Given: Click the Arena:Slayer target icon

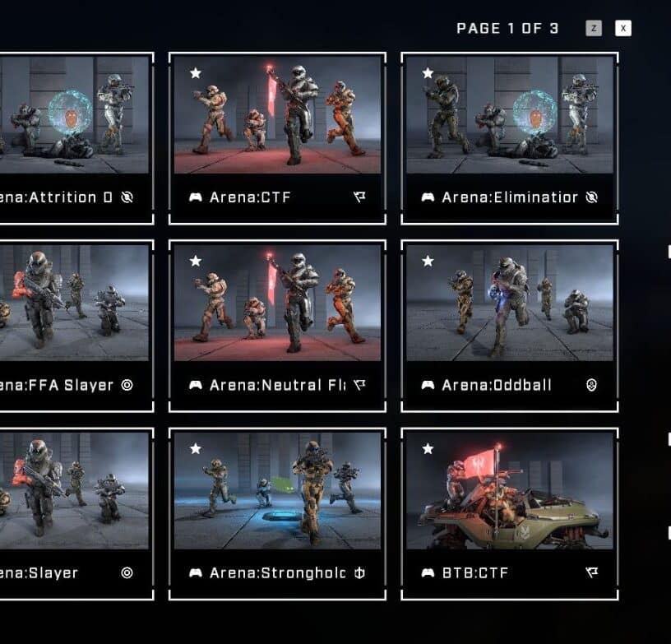Looking at the screenshot, I should point(127,572).
